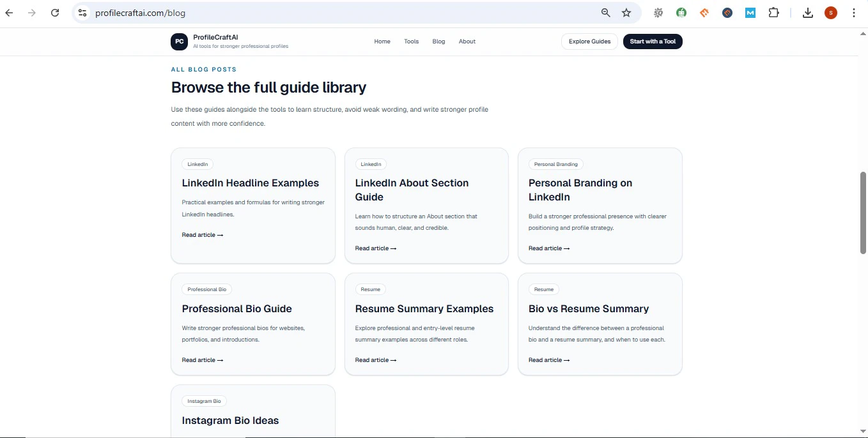Viewport: 868px width, 438px height.
Task: Open browser downloads icon
Action: (808, 13)
